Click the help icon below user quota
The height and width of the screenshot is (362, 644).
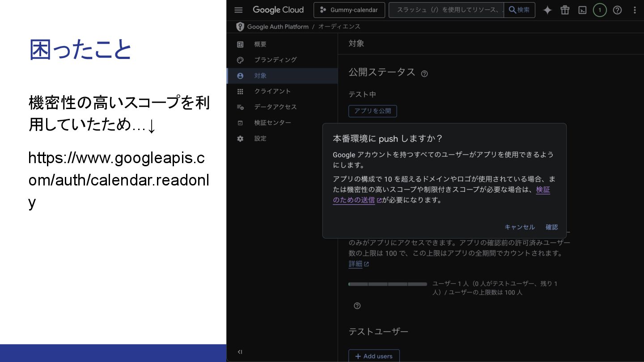[357, 306]
